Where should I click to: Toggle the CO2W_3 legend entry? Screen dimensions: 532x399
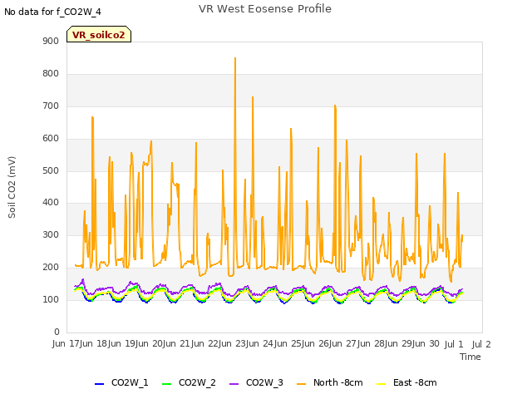(256, 382)
